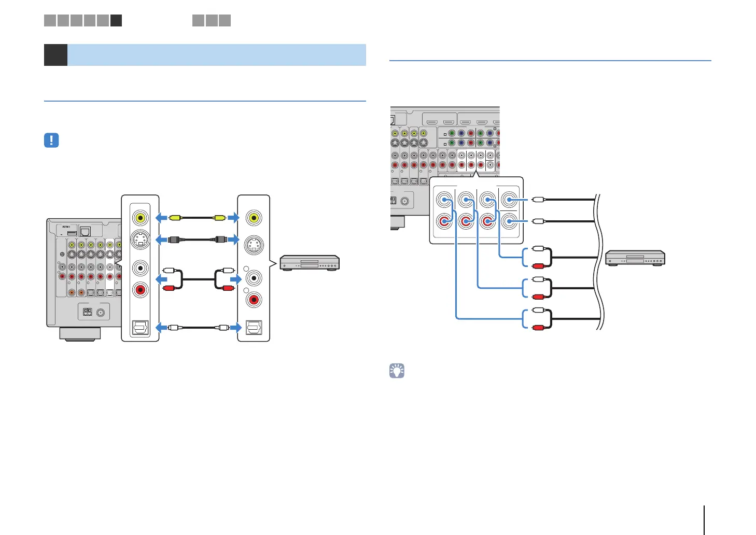Click the blue exclamation caution icon

51,140
